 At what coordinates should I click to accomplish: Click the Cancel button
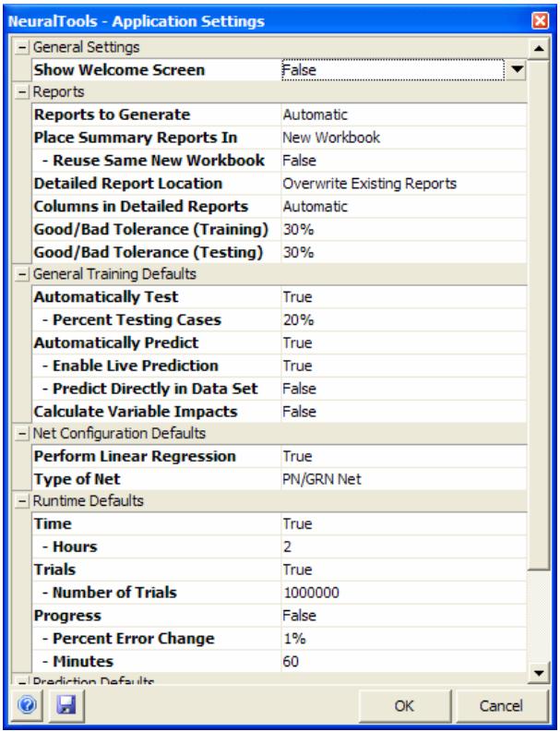pyautogui.click(x=501, y=705)
